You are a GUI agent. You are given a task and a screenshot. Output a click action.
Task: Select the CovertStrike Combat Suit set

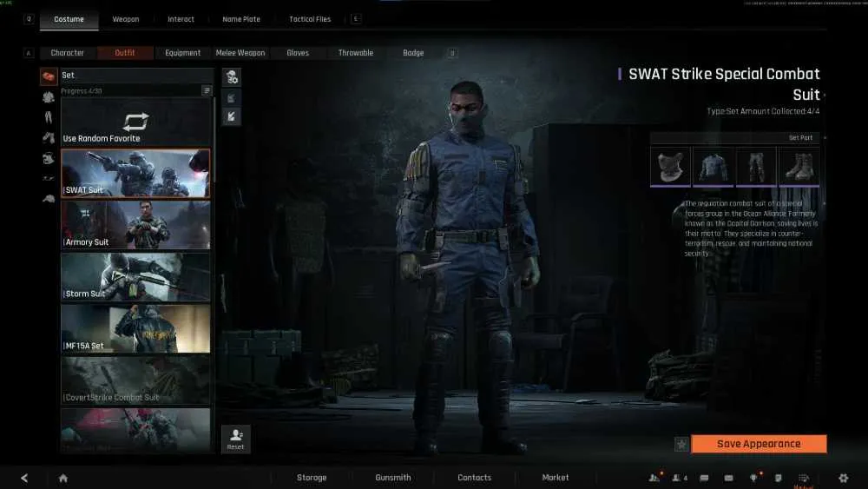(x=135, y=380)
